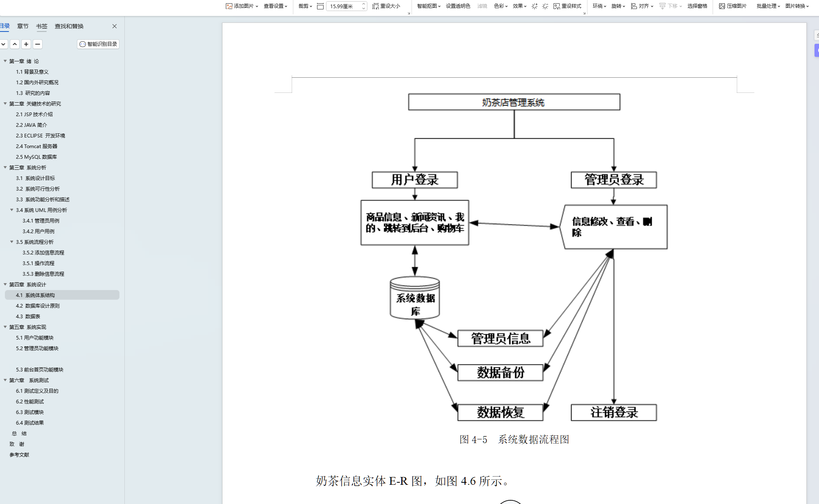Viewport: 819px width, 504px height.
Task: Go to 6.2 性能测试 heading
Action: (30, 401)
